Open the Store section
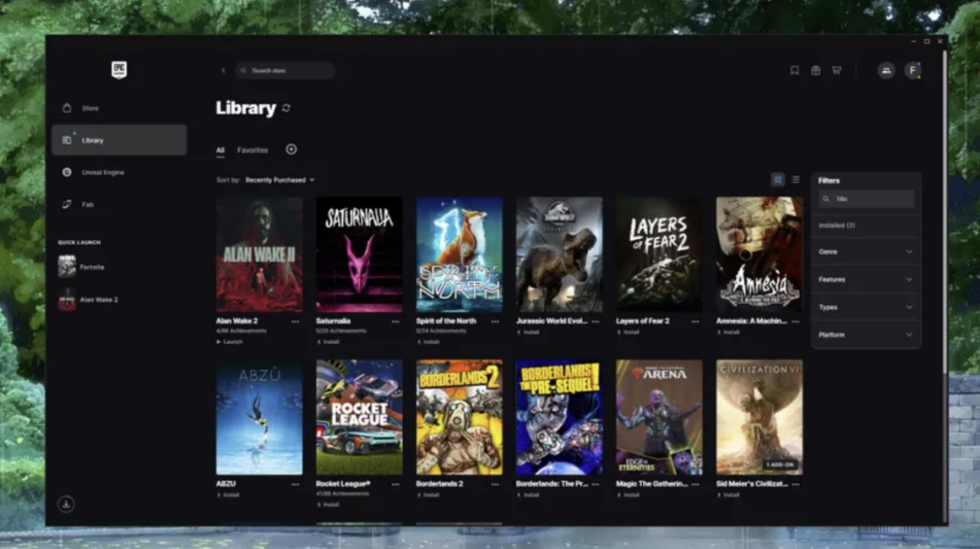Image resolution: width=980 pixels, height=549 pixels. [x=119, y=108]
